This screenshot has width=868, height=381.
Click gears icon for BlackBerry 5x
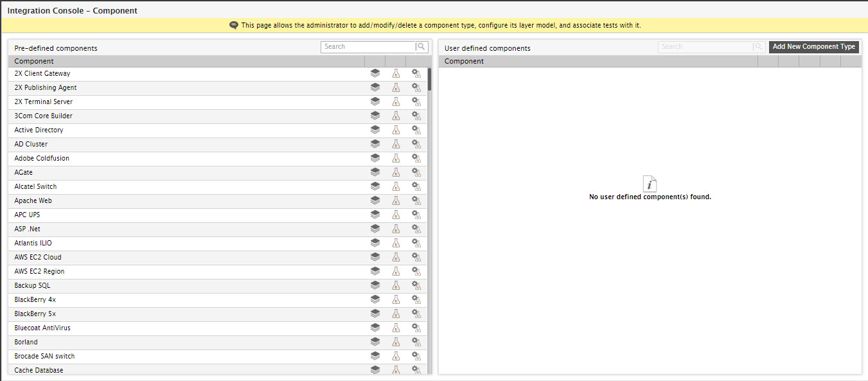coord(416,314)
